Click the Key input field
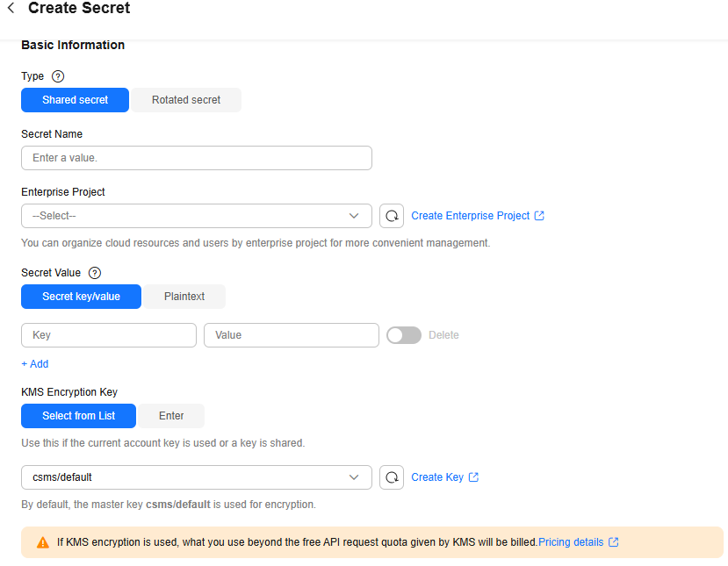Screen dimensions: 728x566 (108, 335)
